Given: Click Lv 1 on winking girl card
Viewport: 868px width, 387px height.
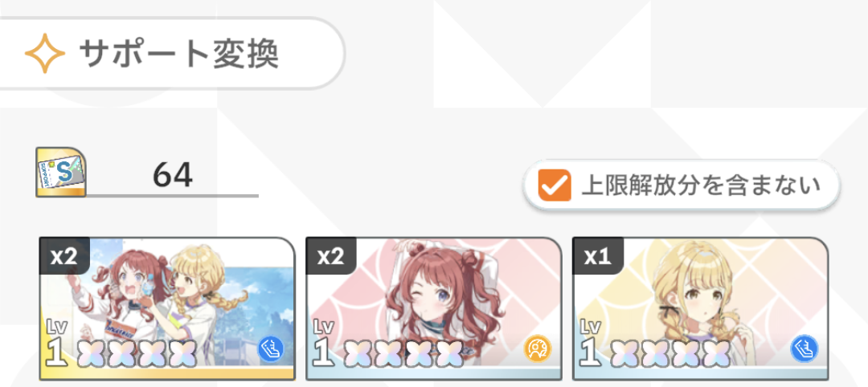Looking at the screenshot, I should coord(324,344).
